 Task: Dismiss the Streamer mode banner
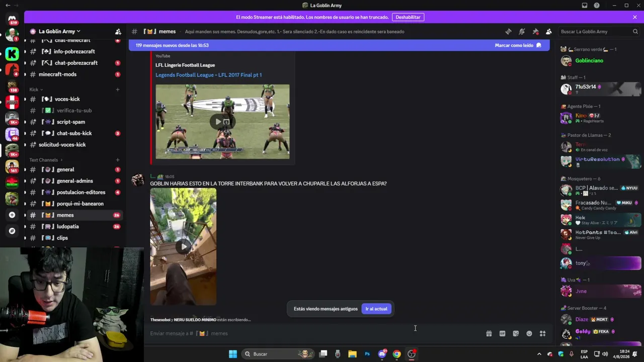click(x=635, y=17)
